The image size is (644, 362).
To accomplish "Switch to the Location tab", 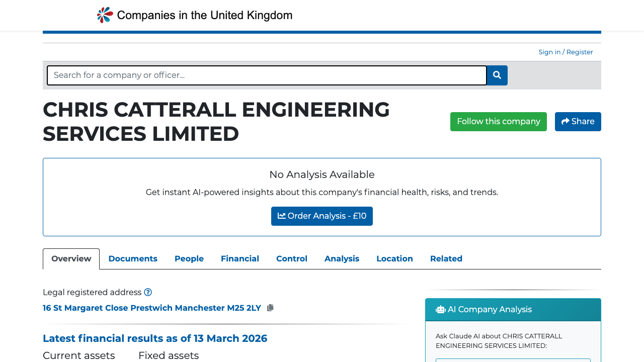I will click(x=394, y=258).
